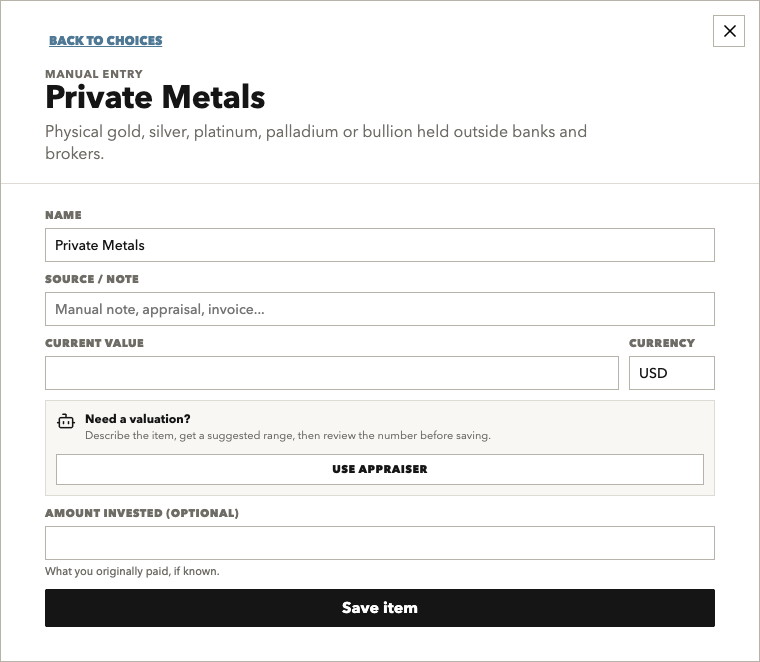Click the robot appraiser icon
This screenshot has width=760, height=662.
pos(66,422)
